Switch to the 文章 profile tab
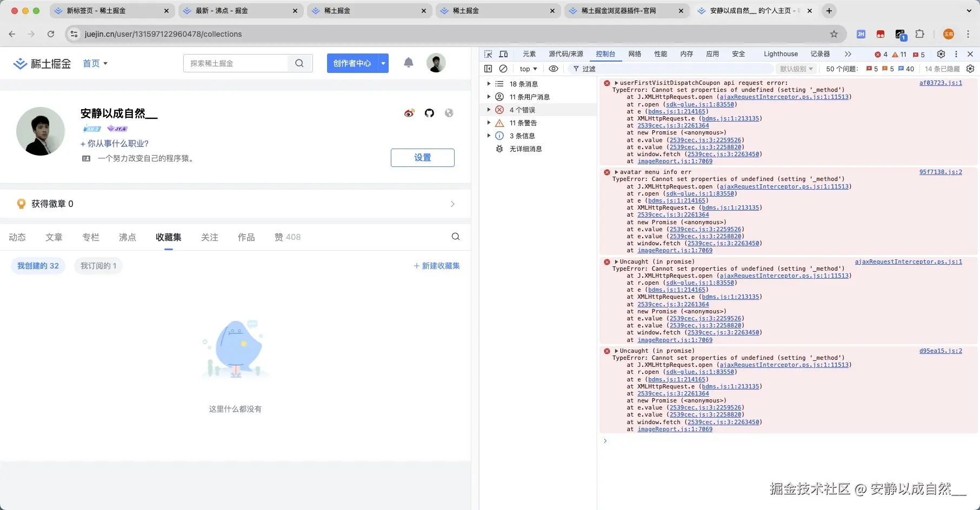The height and width of the screenshot is (510, 980). [54, 237]
